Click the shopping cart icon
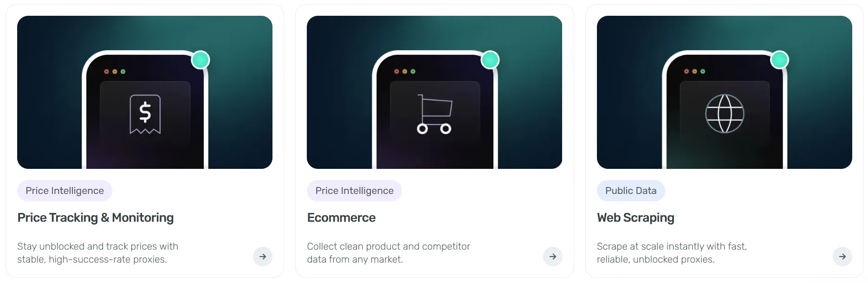Viewport: 868px width, 283px height. point(434,114)
